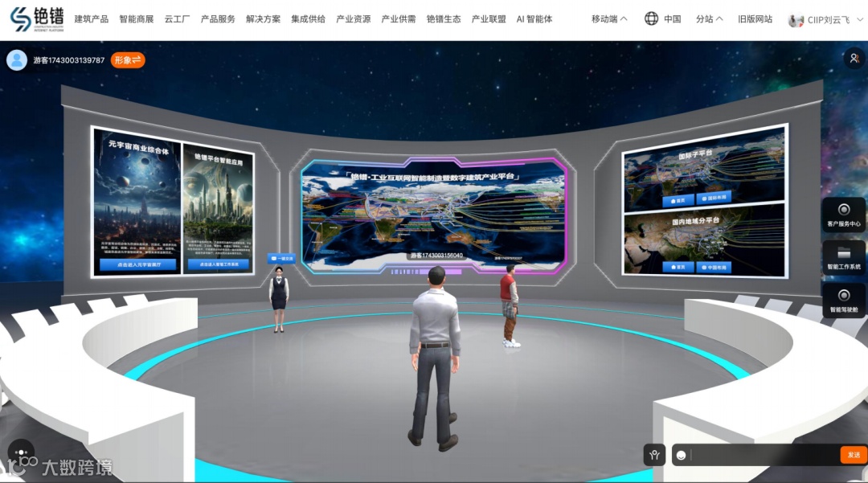868x483 pixels.
Task: Select 产业资源 in the navigation bar
Action: click(x=353, y=18)
